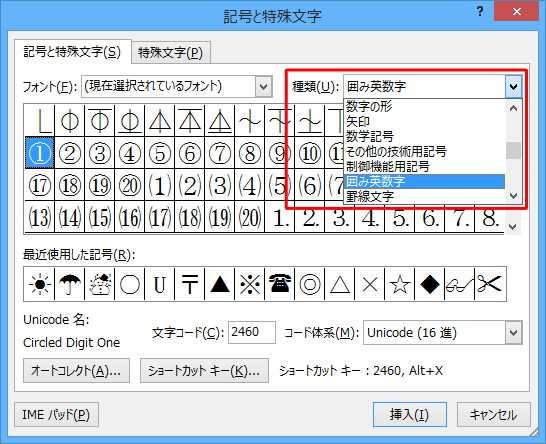The height and width of the screenshot is (444, 546).
Task: Open the IME パッド(P) button
Action: [x=56, y=414]
